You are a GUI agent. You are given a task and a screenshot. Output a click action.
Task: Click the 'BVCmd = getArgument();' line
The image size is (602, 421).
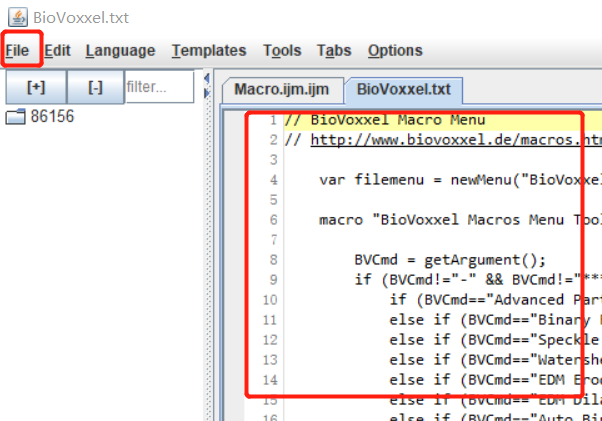point(450,260)
